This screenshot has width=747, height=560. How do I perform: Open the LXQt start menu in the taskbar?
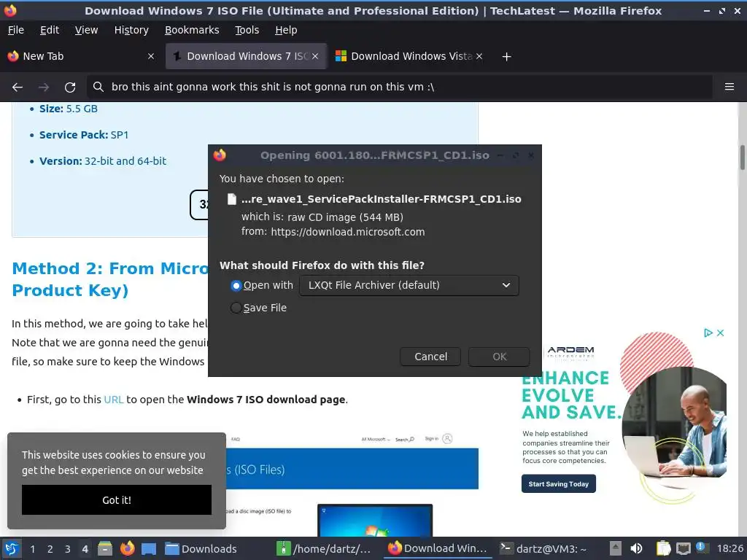click(x=12, y=548)
